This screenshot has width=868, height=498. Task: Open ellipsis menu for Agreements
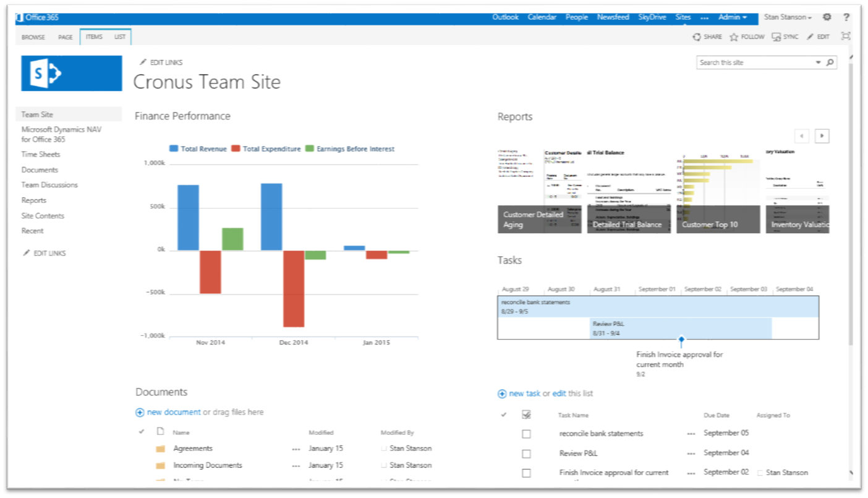[296, 449]
